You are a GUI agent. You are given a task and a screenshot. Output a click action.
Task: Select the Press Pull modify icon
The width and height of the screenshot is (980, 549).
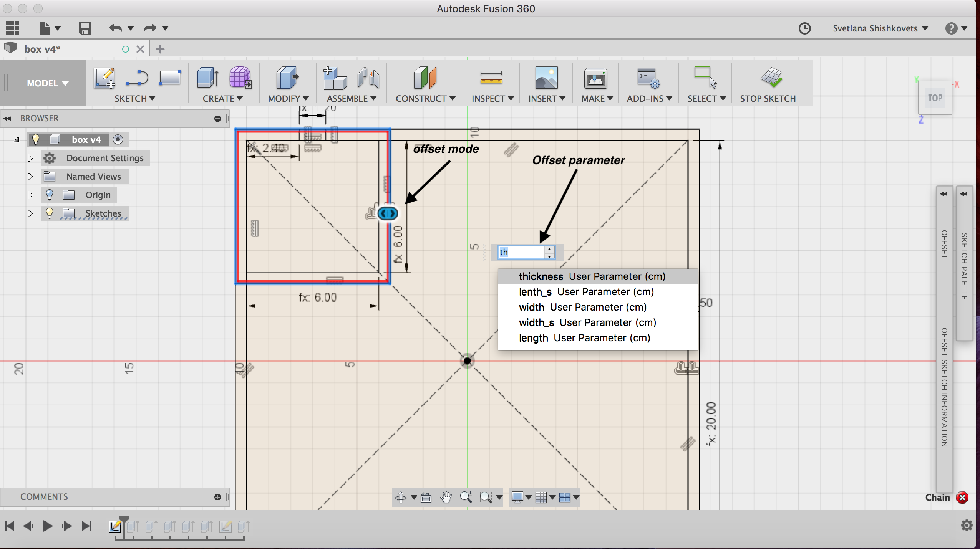tap(287, 78)
